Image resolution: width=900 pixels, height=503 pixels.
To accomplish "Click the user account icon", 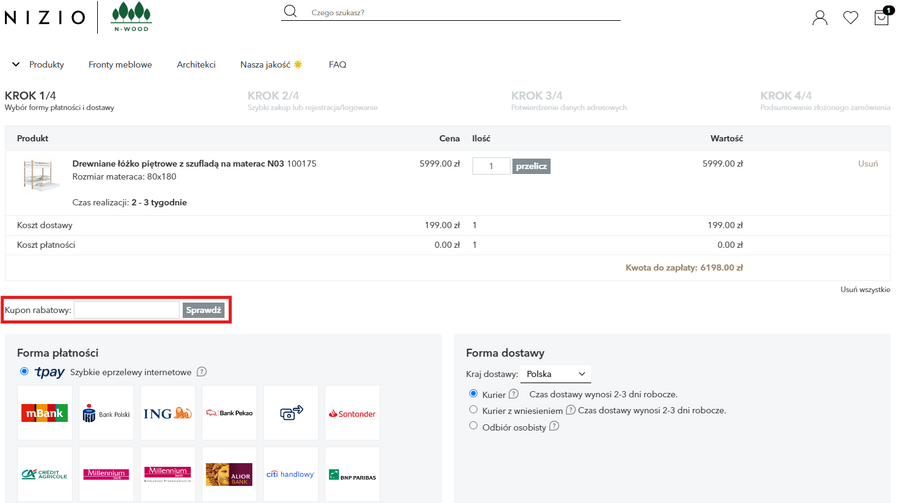I will tap(820, 17).
